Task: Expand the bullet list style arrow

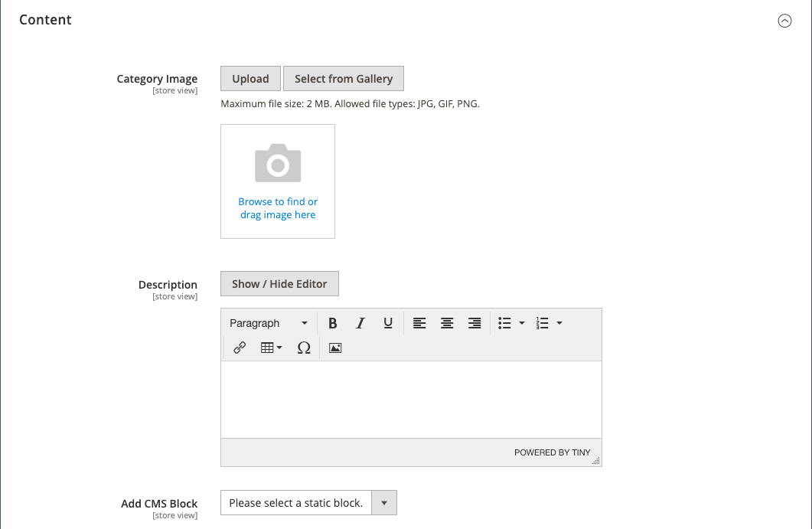Action: pyautogui.click(x=522, y=323)
